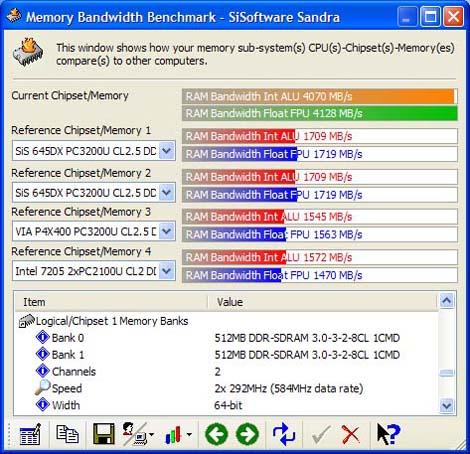Open the Intel 7205 reference dropdown

pyautogui.click(x=167, y=271)
